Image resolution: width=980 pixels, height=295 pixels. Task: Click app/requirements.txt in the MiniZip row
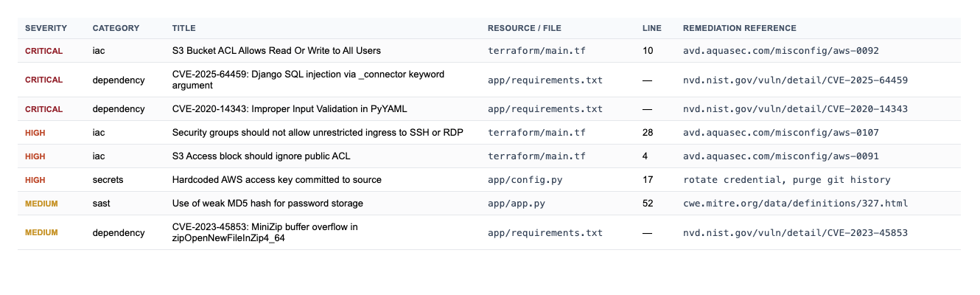click(545, 233)
